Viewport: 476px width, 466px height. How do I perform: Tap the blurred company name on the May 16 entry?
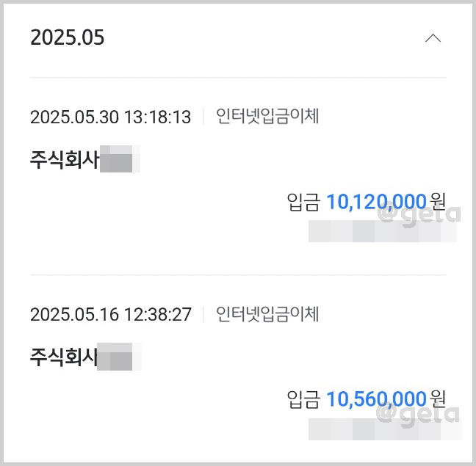[119, 357]
